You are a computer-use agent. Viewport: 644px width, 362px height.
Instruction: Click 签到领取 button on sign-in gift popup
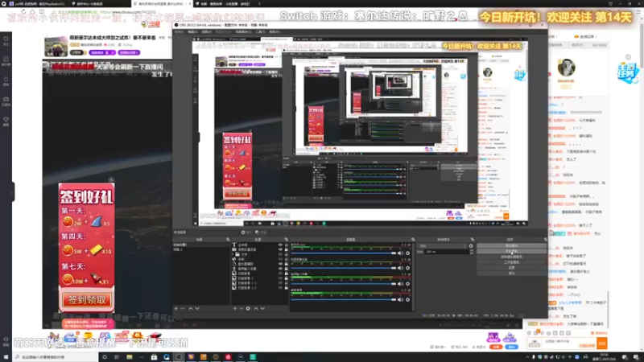coord(87,299)
